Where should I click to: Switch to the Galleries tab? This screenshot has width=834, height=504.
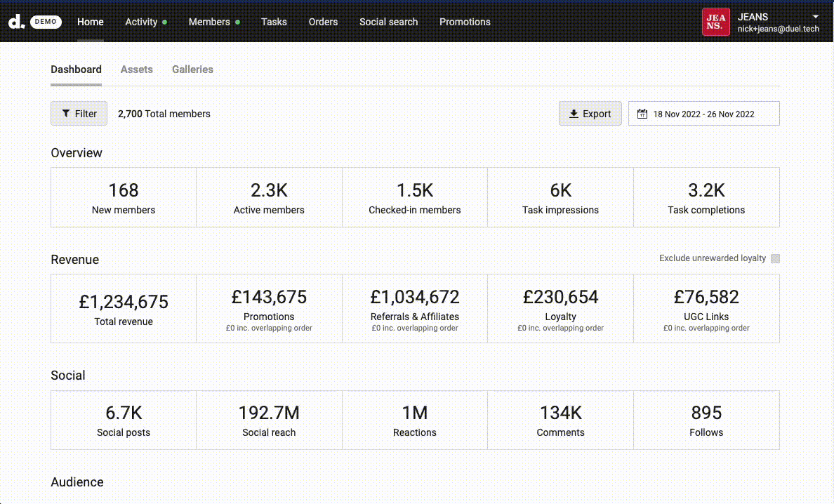tap(192, 69)
